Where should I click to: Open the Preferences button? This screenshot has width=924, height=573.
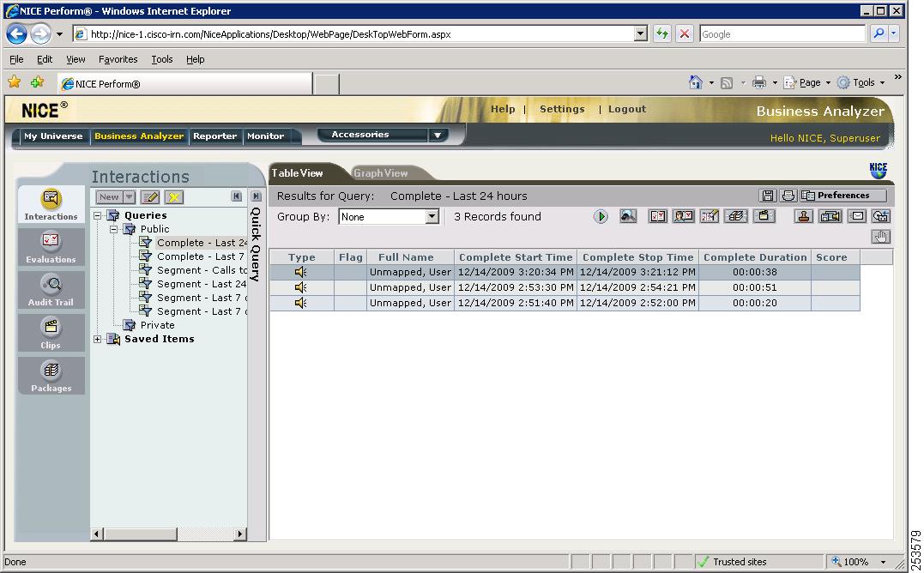[843, 196]
